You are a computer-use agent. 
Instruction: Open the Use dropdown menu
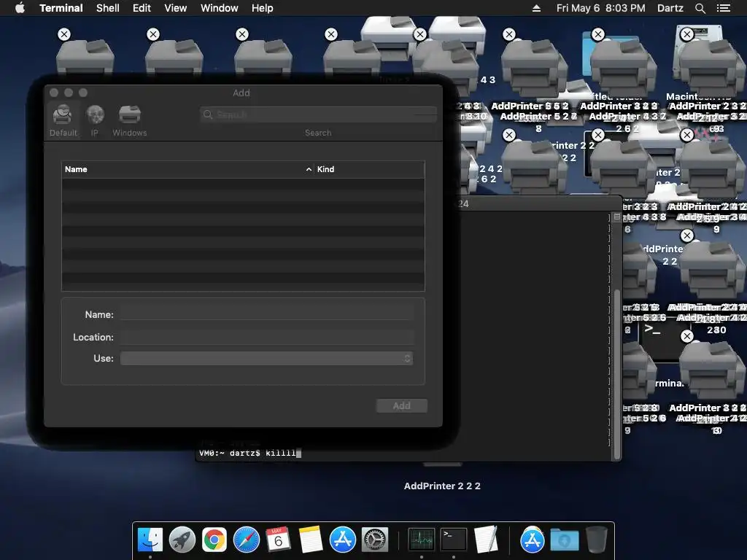(267, 359)
